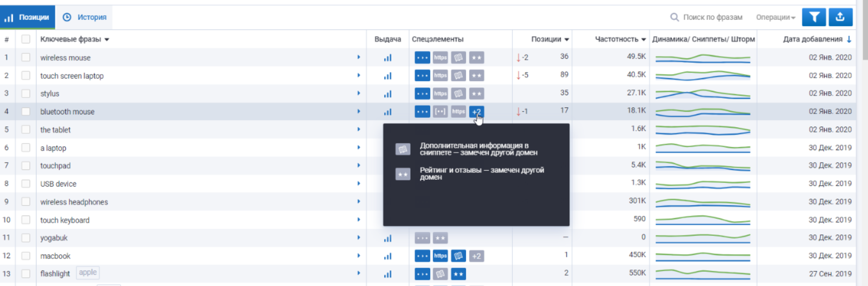868x286 pixels.
Task: Switch to the История tab
Action: (85, 17)
